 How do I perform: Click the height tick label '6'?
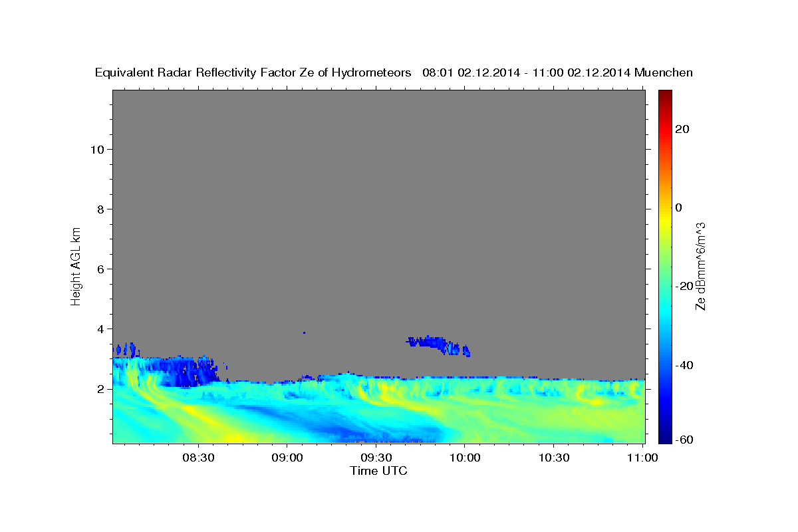pyautogui.click(x=100, y=269)
